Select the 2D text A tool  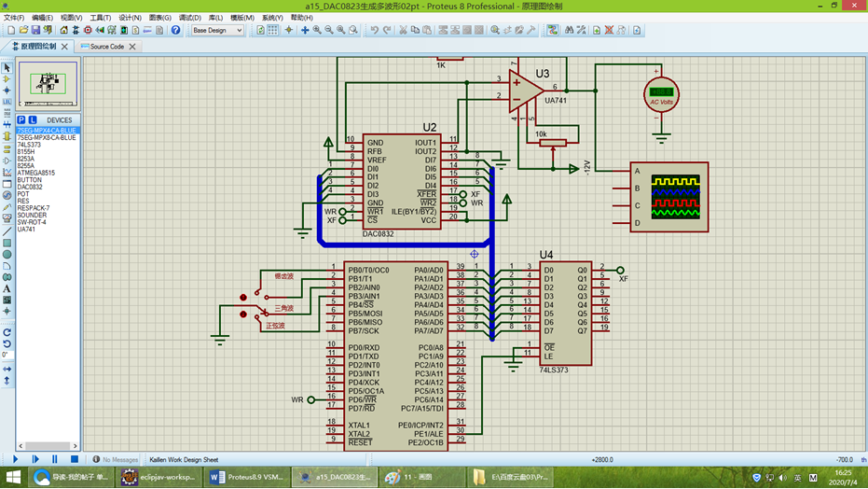point(7,288)
